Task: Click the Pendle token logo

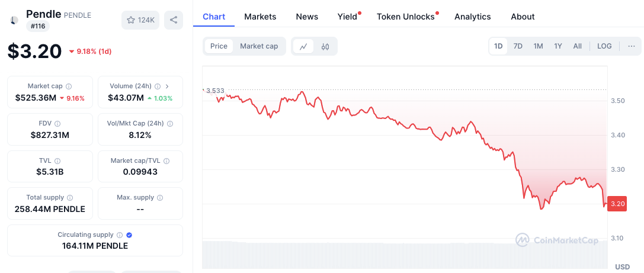Action: [13, 20]
